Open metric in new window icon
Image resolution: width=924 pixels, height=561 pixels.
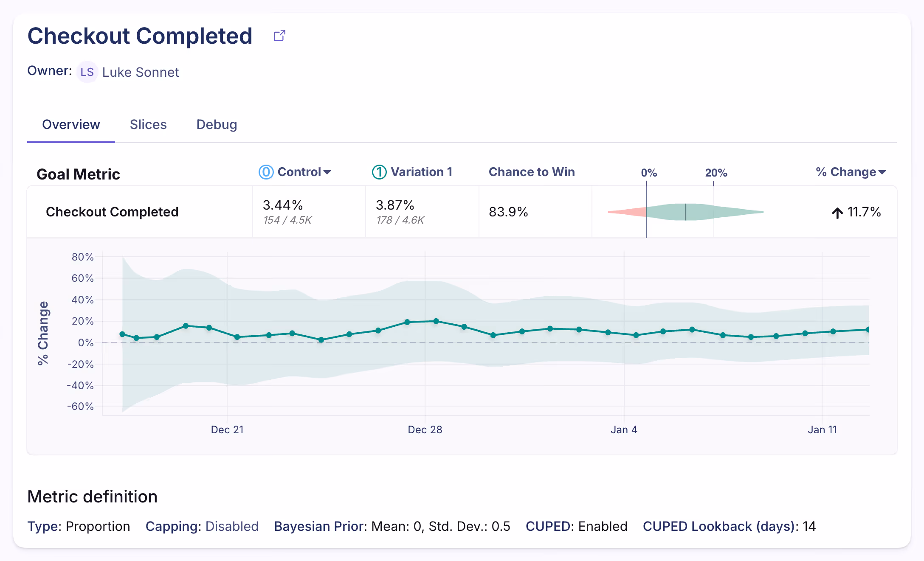click(279, 36)
